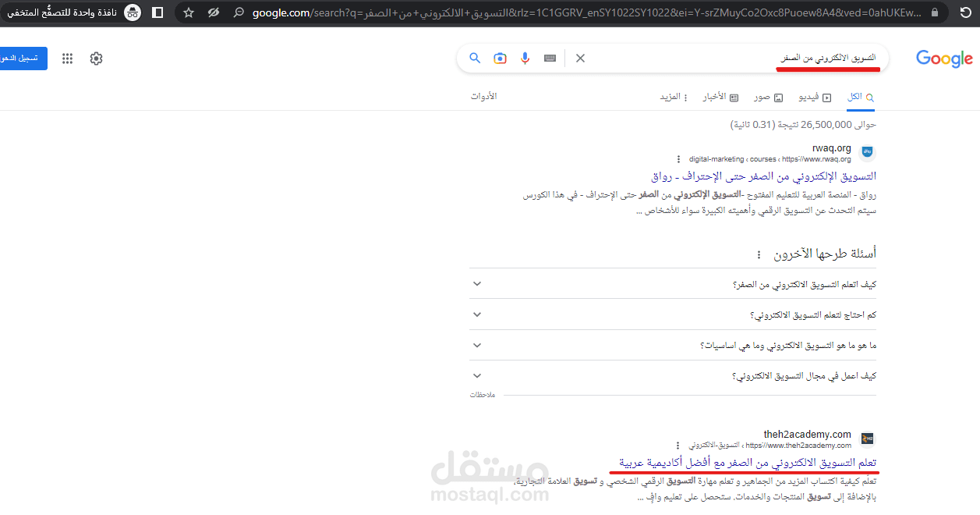Click the magnifier search icon
Image resolution: width=980 pixels, height=515 pixels.
(475, 58)
